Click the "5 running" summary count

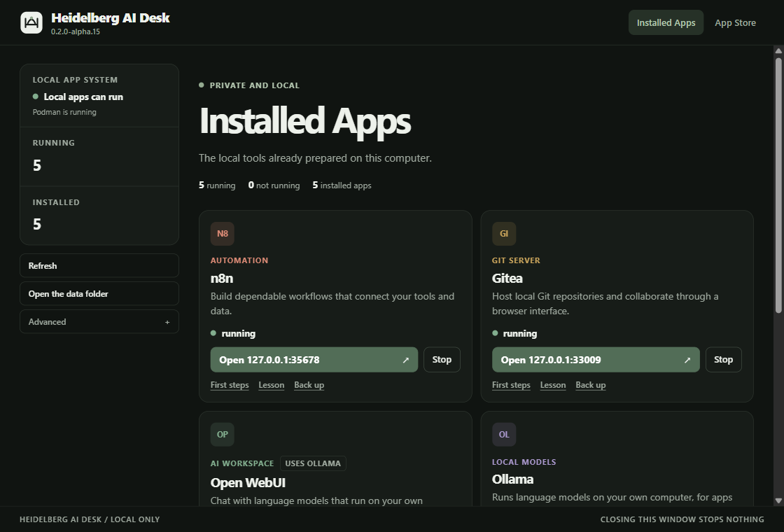[x=217, y=185]
